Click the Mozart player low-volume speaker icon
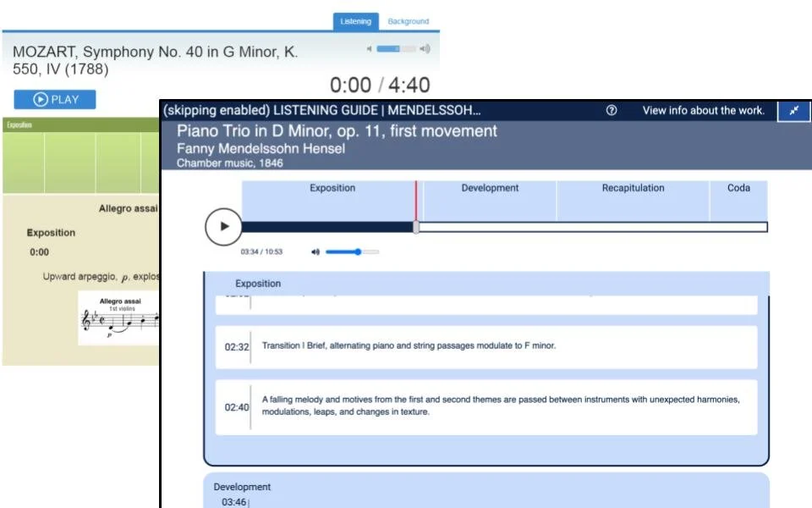Screen dimensions: 812x508 coord(370,49)
